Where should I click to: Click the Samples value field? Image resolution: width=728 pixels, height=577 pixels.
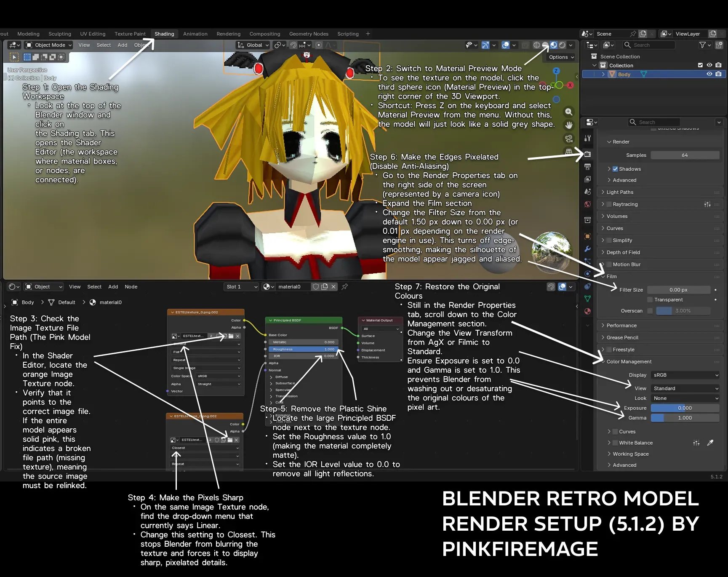(685, 155)
